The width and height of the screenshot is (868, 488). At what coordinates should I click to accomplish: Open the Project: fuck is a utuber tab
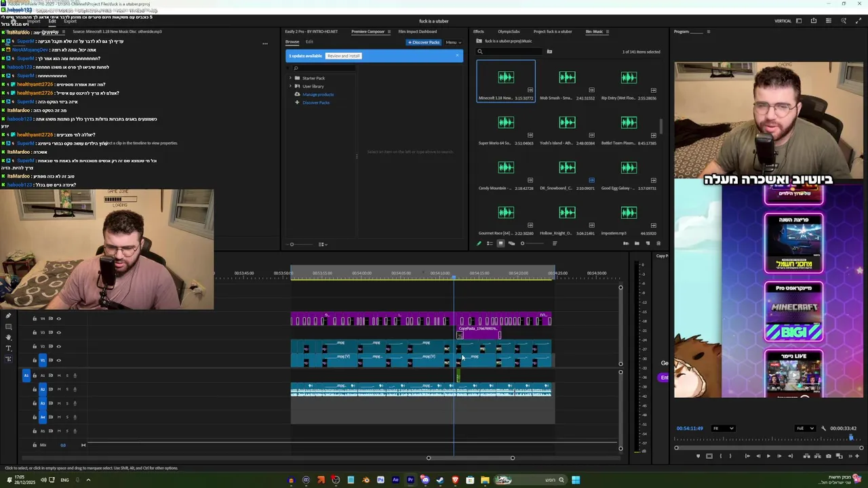click(x=553, y=31)
